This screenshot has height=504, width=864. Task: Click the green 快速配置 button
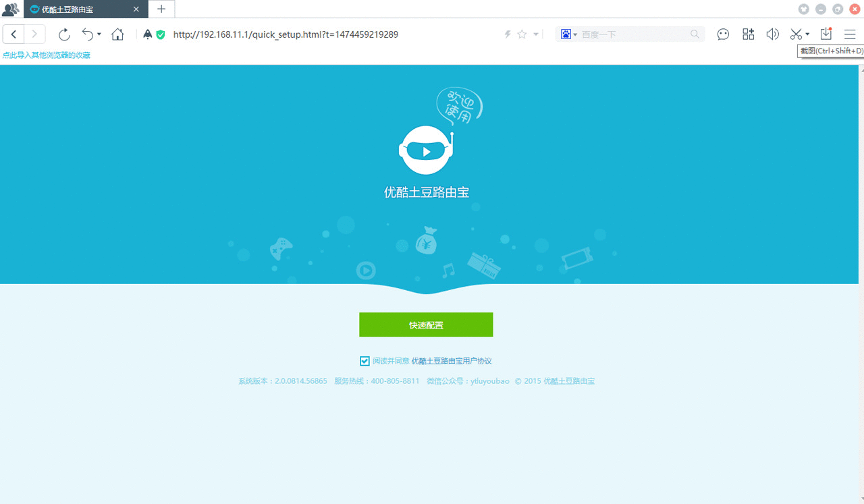coord(426,325)
